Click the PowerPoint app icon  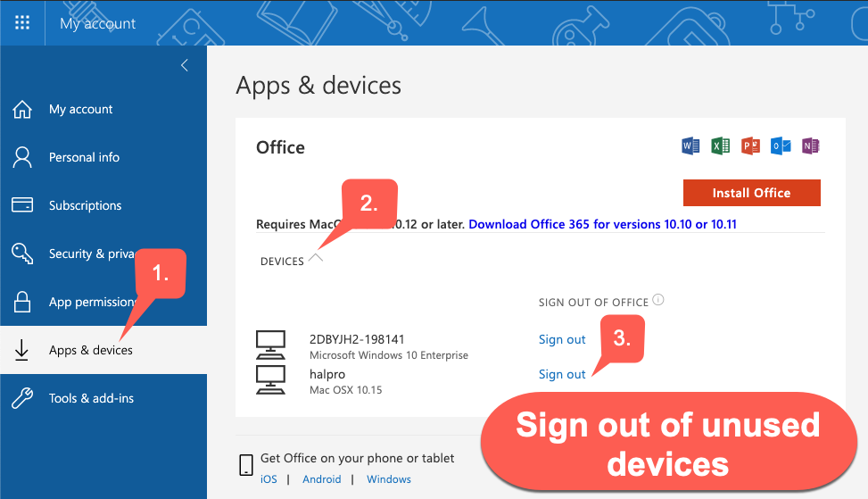coord(750,146)
